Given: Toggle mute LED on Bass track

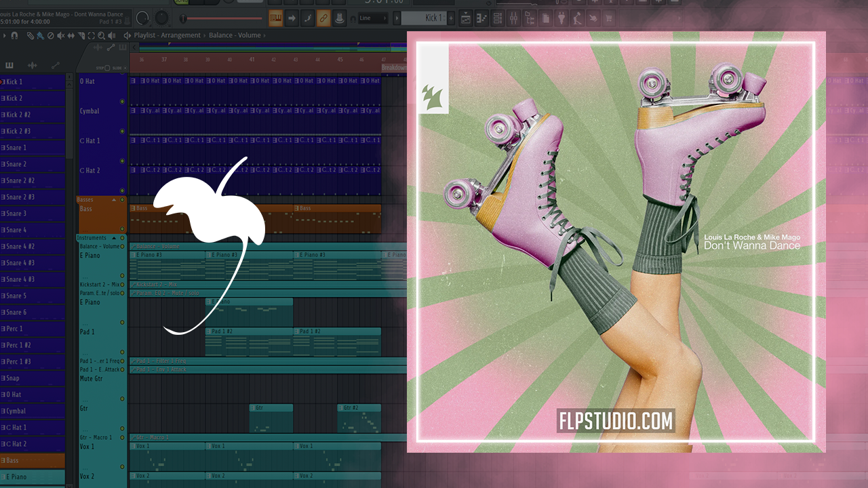Looking at the screenshot, I should pyautogui.click(x=122, y=229).
